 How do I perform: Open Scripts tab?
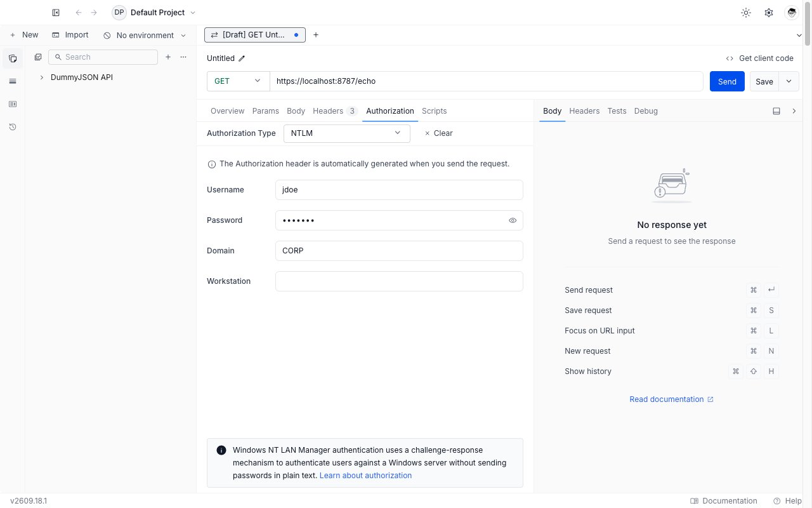tap(435, 111)
